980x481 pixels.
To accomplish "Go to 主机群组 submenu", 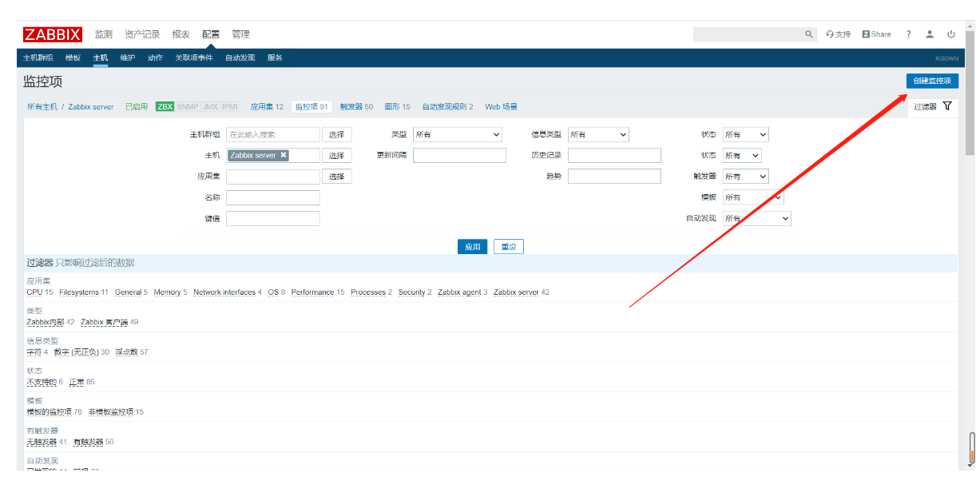I will (x=38, y=58).
